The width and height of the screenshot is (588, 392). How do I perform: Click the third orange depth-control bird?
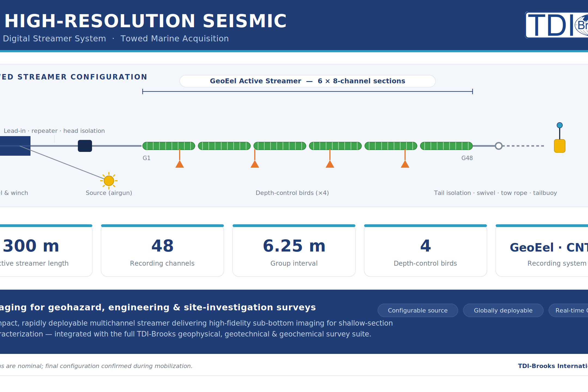coord(330,164)
